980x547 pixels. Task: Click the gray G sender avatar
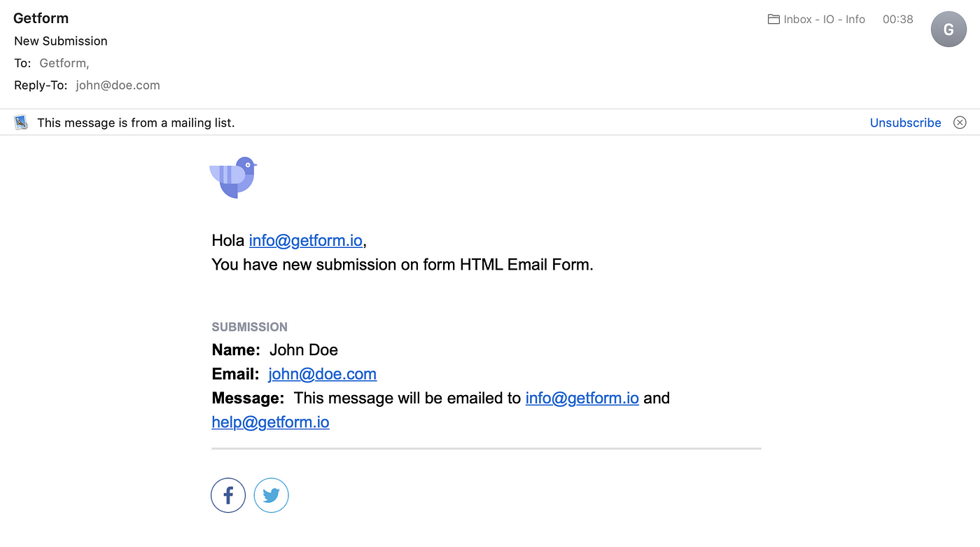coord(948,29)
